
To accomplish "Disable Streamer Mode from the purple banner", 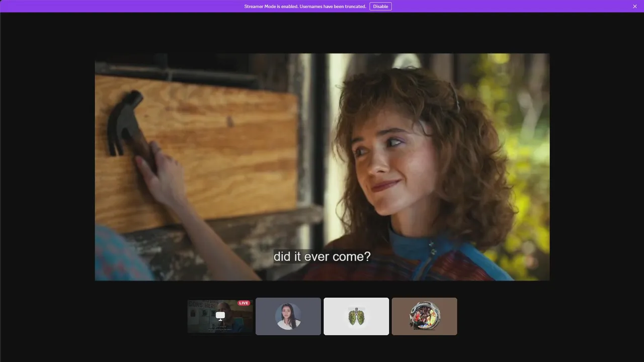I will click(x=380, y=6).
